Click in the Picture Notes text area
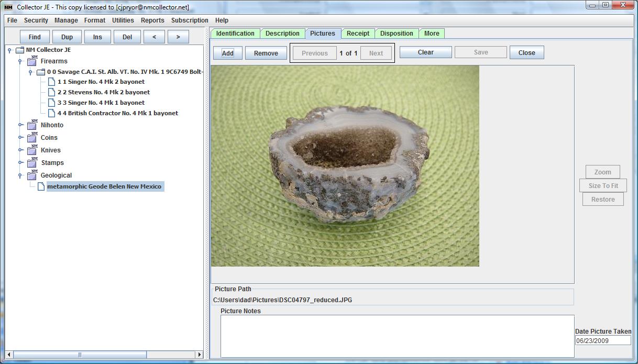This screenshot has width=638, height=364. (x=397, y=336)
